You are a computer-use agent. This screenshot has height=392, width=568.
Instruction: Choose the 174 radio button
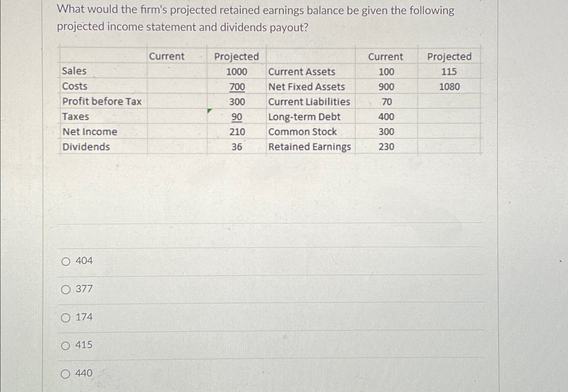(x=66, y=317)
